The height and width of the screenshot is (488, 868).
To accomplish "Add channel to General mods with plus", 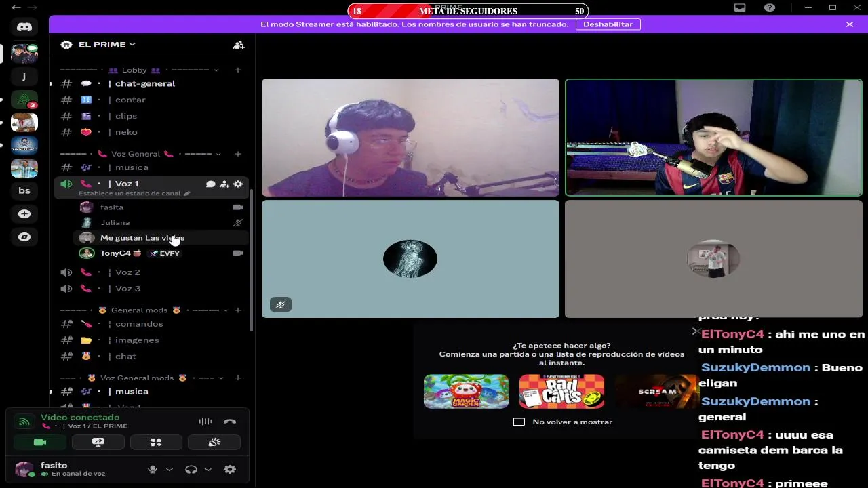I will (238, 310).
